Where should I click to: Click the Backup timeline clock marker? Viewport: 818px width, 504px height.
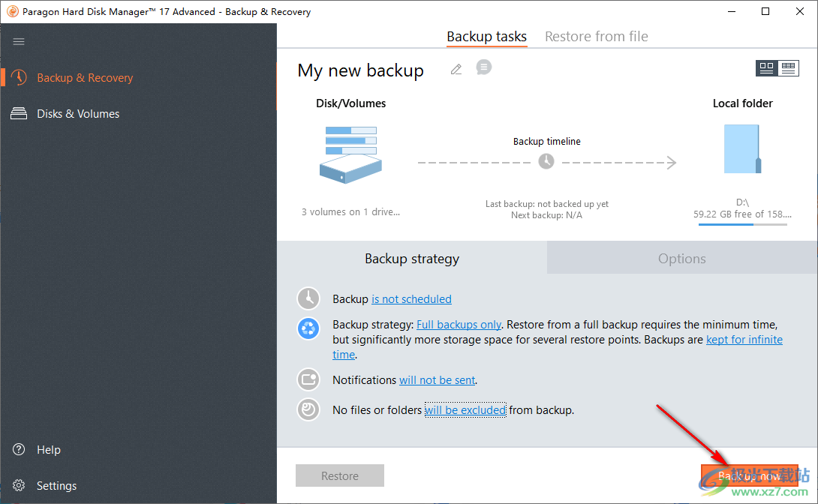click(x=546, y=161)
